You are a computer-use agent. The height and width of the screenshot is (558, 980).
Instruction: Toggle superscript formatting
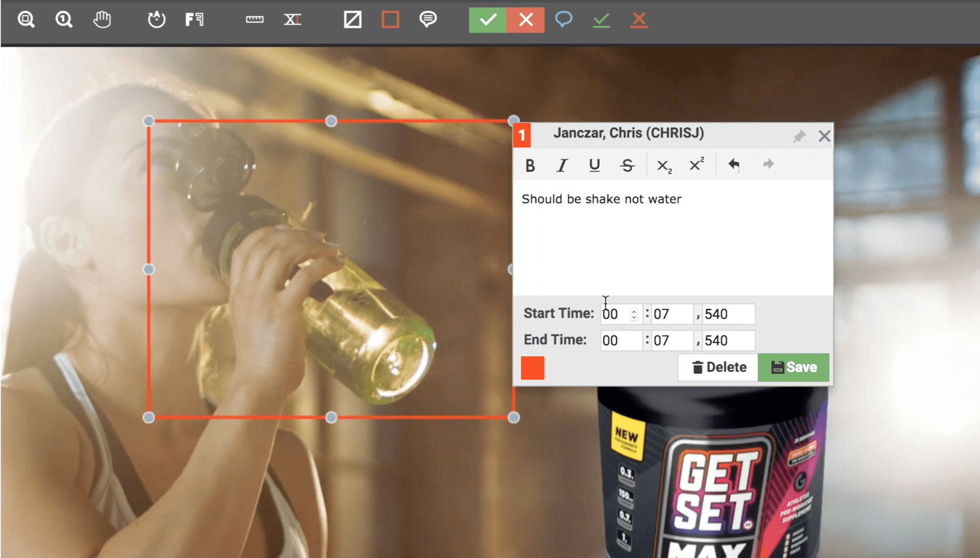[696, 164]
